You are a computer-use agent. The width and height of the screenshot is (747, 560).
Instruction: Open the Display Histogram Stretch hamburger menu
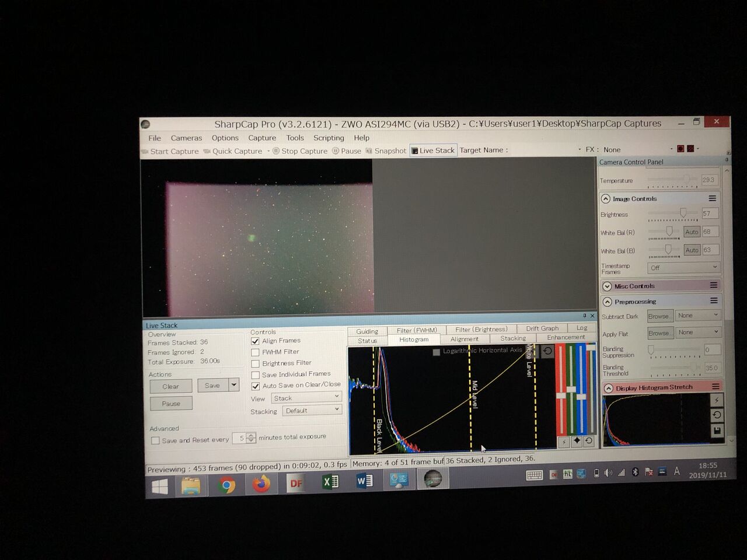[x=715, y=387]
